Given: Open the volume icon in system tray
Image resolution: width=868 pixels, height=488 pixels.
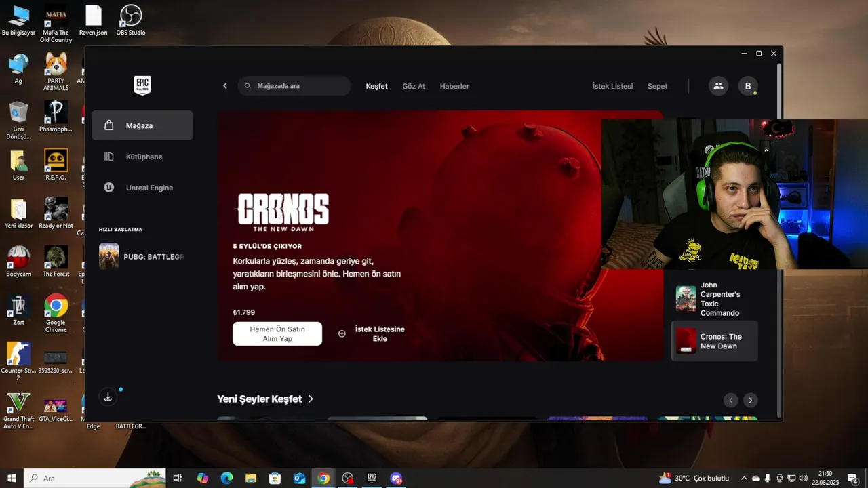Looking at the screenshot, I should click(803, 479).
